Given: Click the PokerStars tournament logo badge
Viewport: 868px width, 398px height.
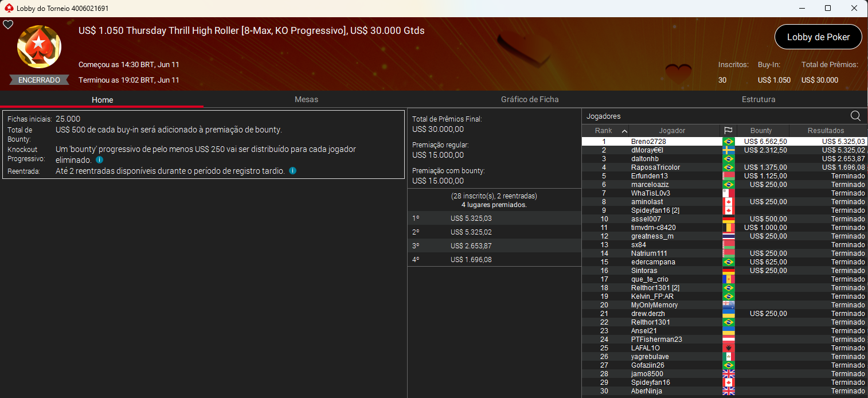Looking at the screenshot, I should tap(39, 47).
